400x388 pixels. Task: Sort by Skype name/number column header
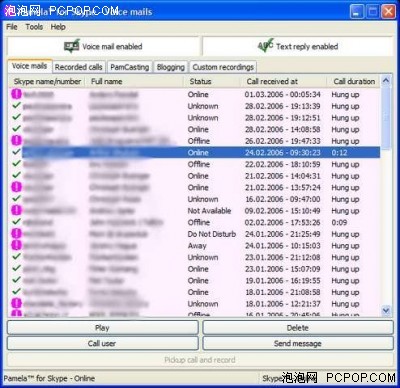point(47,81)
